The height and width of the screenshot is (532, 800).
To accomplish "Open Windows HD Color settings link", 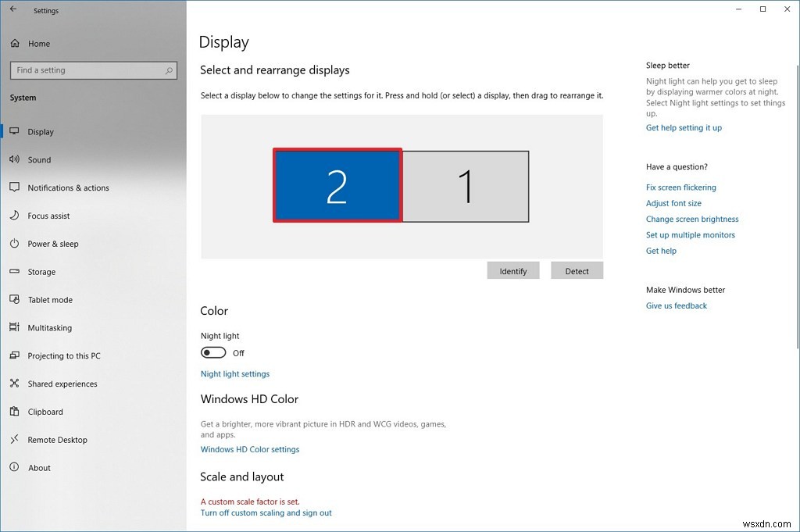I will pos(250,449).
